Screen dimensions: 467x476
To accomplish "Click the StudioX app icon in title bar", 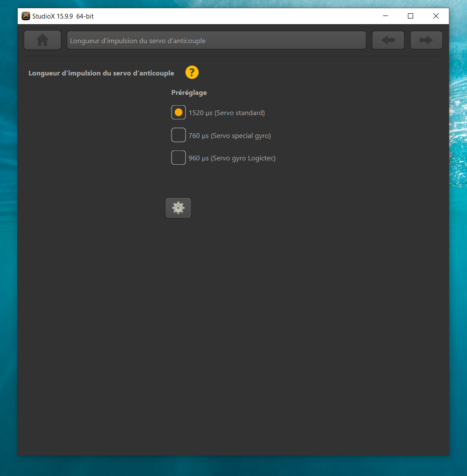I will (26, 16).
